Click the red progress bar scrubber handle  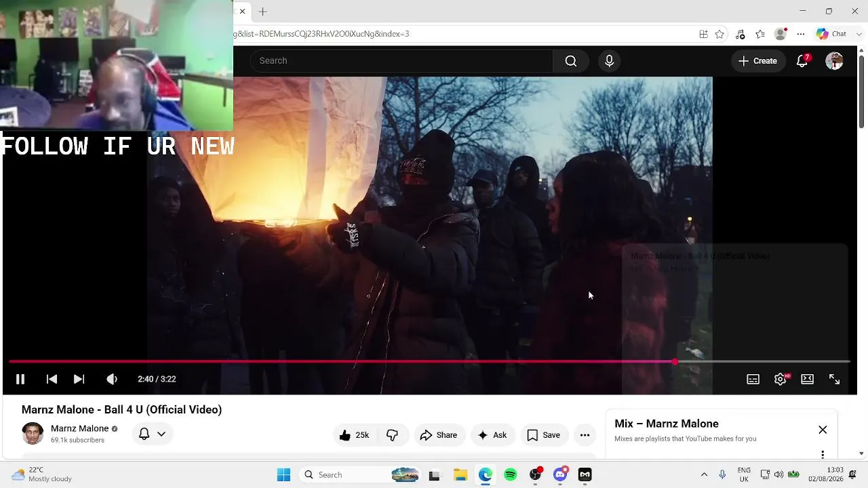pyautogui.click(x=675, y=362)
